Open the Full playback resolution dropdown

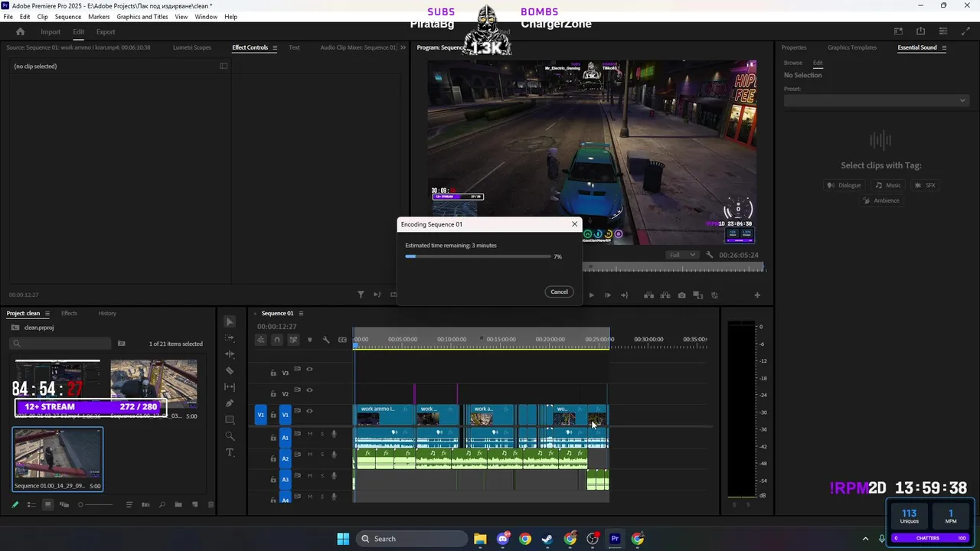click(681, 255)
